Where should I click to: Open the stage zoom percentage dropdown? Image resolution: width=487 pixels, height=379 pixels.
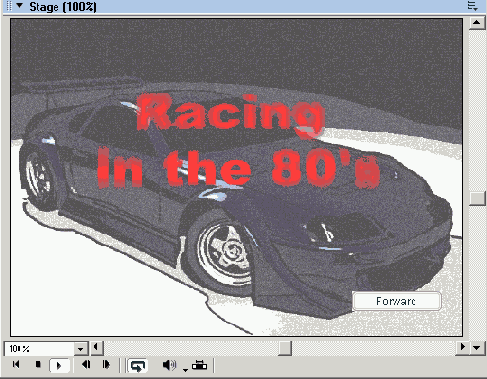[x=80, y=349]
